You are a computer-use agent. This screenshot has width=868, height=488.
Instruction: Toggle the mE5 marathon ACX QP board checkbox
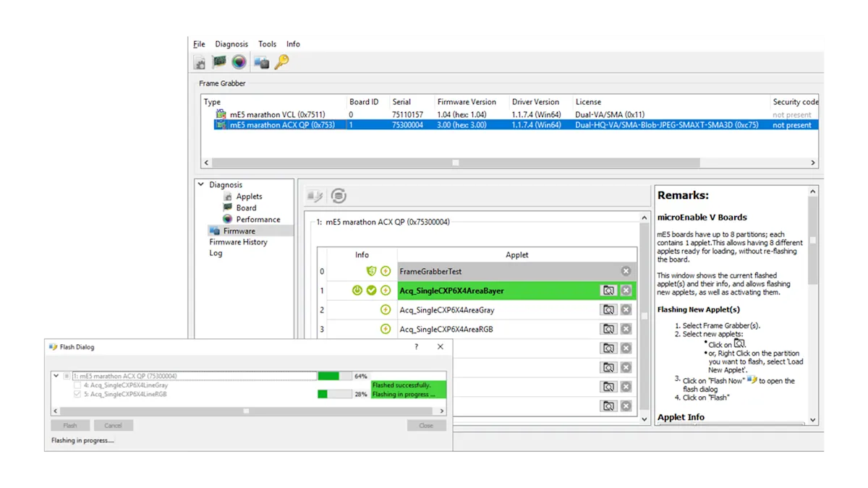[x=67, y=376]
